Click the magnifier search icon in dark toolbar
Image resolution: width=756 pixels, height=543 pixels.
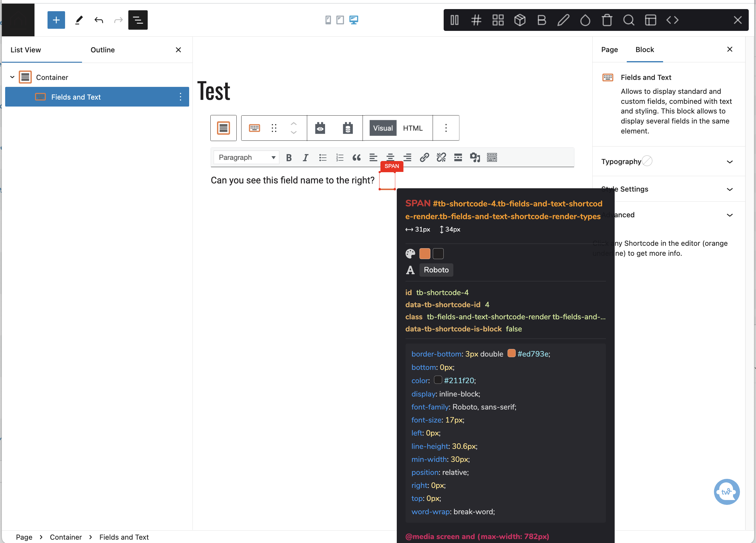[629, 20]
